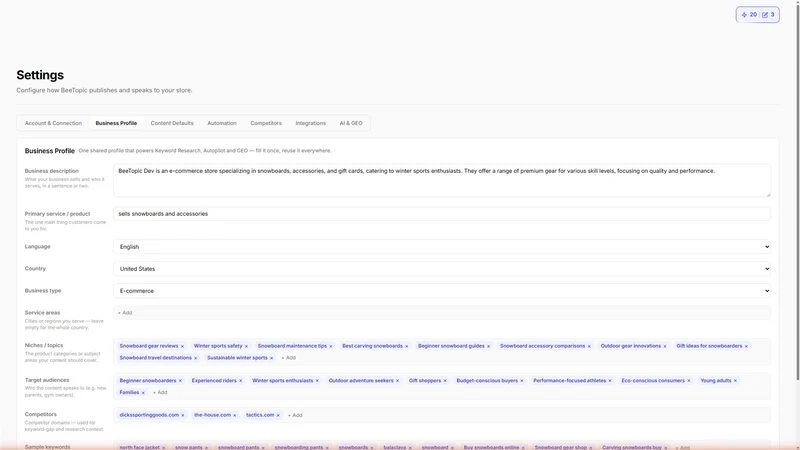Screen dimensions: 800x450
Task: Click the Gift ideas for snowboarders text
Action: click(x=709, y=346)
